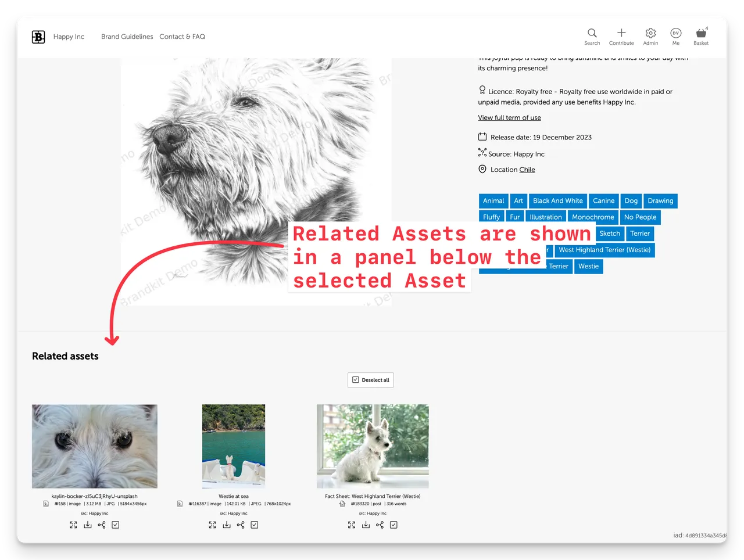Expand the Fact Sheet asset view
744x560 pixels.
coord(352,525)
